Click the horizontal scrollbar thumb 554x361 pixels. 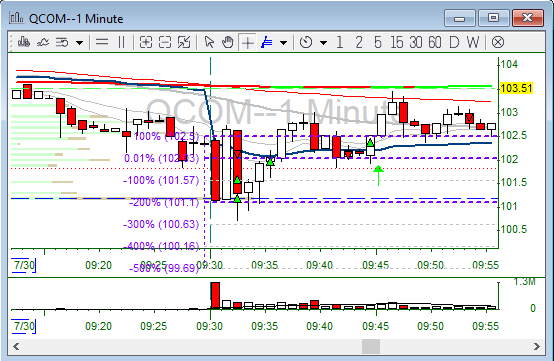[x=371, y=347]
